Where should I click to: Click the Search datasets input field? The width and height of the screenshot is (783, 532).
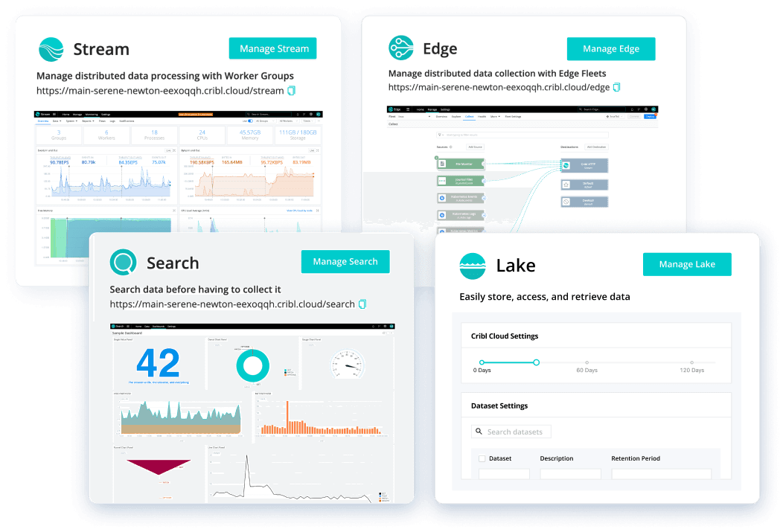[511, 432]
